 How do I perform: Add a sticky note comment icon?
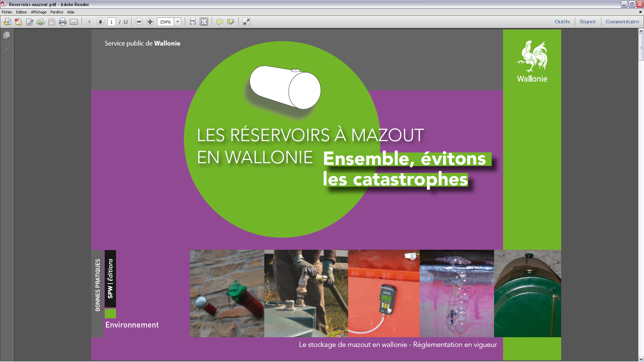220,22
